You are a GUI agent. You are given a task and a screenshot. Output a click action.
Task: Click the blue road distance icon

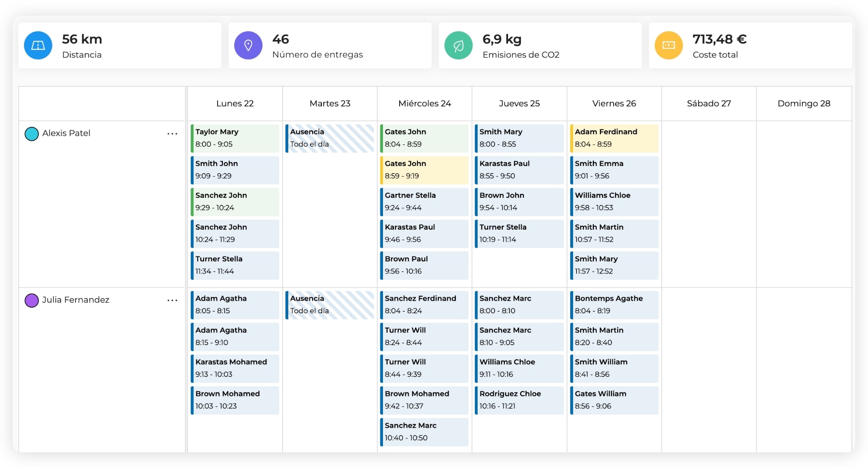[38, 45]
